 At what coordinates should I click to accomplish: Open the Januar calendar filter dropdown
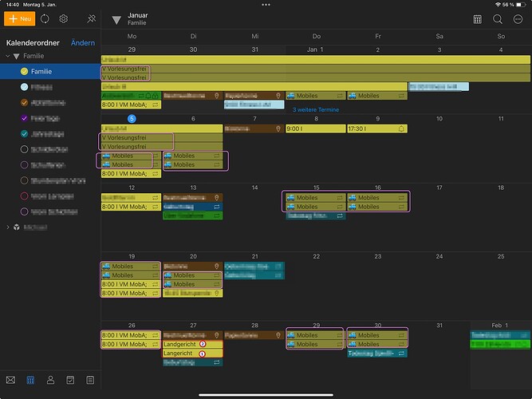click(116, 19)
